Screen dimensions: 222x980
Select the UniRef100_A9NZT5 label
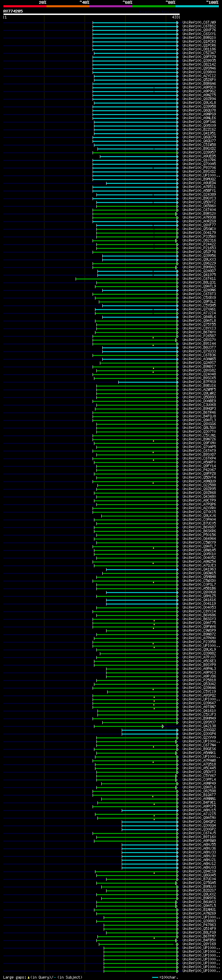coord(199,95)
